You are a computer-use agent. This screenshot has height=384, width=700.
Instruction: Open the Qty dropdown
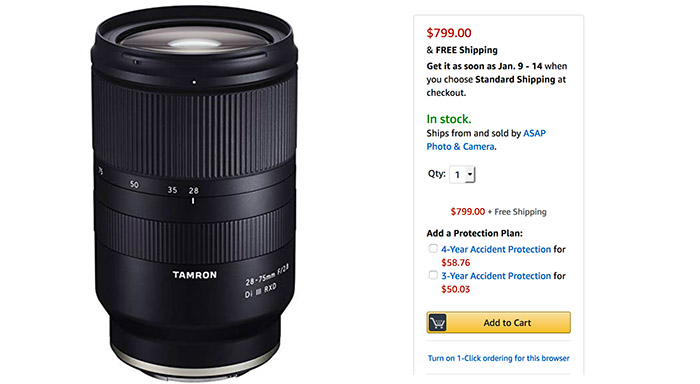tap(462, 175)
